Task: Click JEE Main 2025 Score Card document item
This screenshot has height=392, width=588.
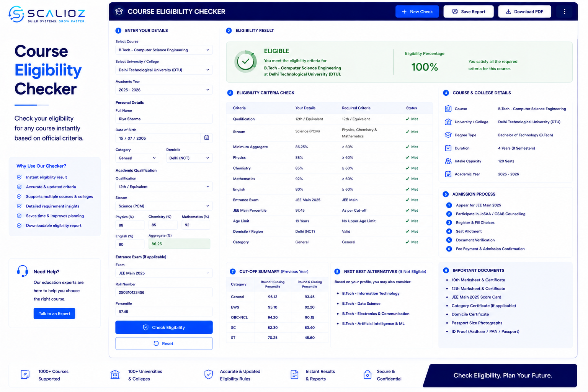Action: [x=476, y=297]
